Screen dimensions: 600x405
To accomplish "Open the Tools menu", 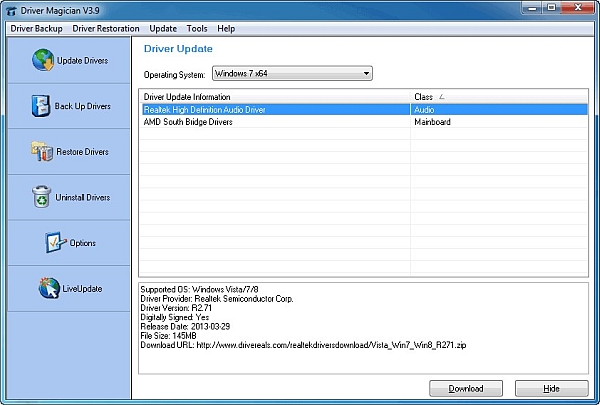I will (197, 29).
